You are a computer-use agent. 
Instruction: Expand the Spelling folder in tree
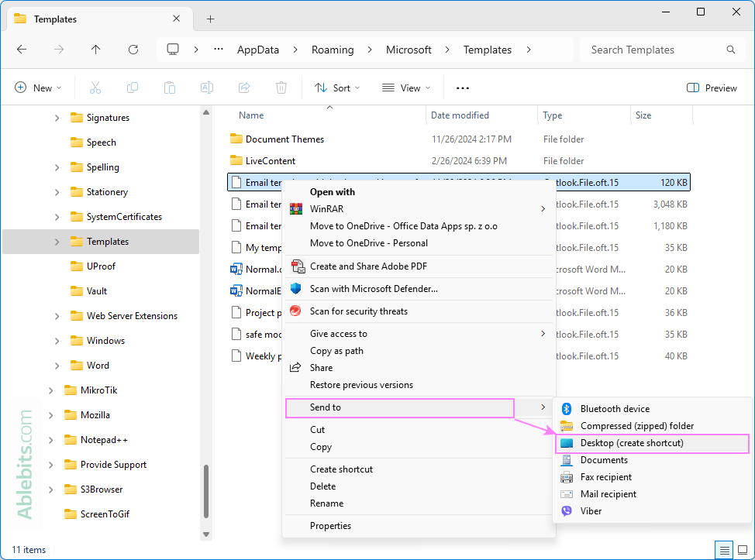coord(57,167)
